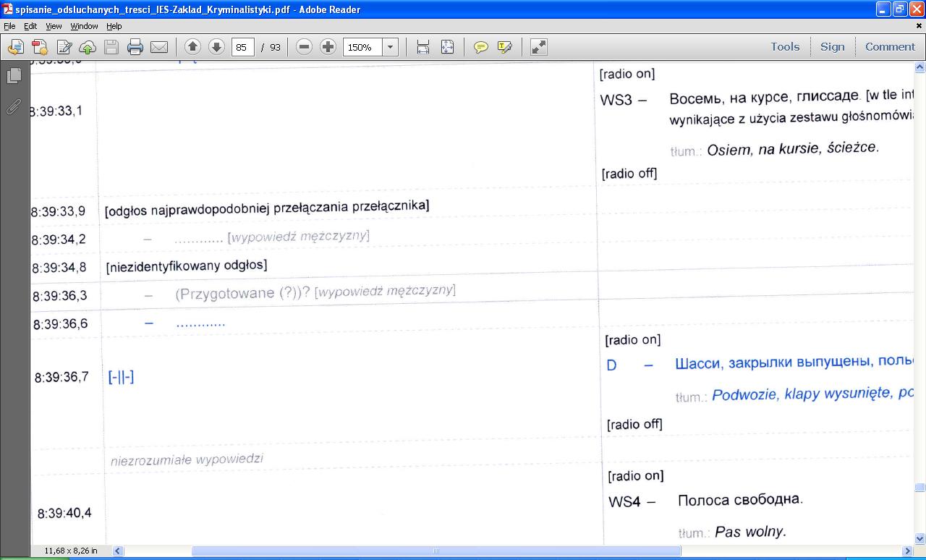Viewport: 926px width, 560px height.
Task: Click the translation 'Pas wolny.'
Action: [750, 532]
